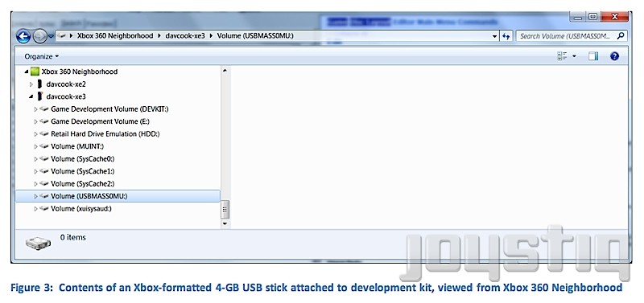Click the Xbox 360 Neighborhood green icon
644x303 pixels.
click(x=35, y=72)
